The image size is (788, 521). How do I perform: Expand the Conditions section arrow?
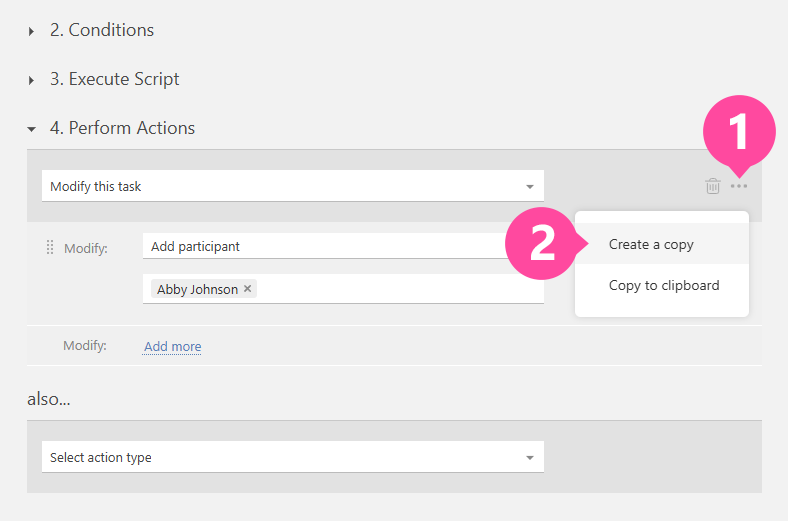(x=32, y=31)
